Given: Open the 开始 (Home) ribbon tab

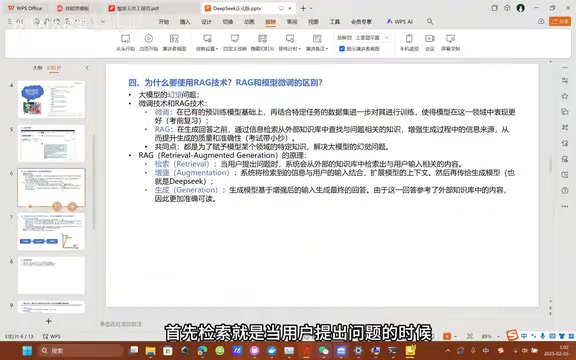Looking at the screenshot, I should 163,22.
